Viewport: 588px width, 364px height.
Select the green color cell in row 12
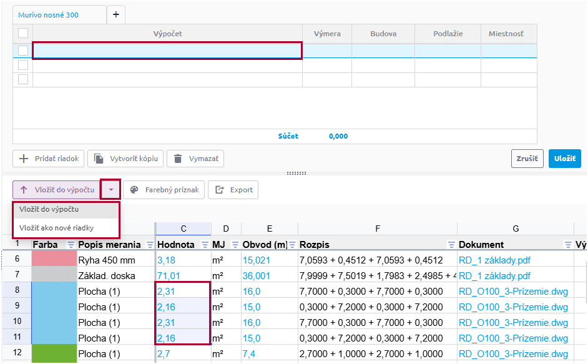tap(54, 353)
